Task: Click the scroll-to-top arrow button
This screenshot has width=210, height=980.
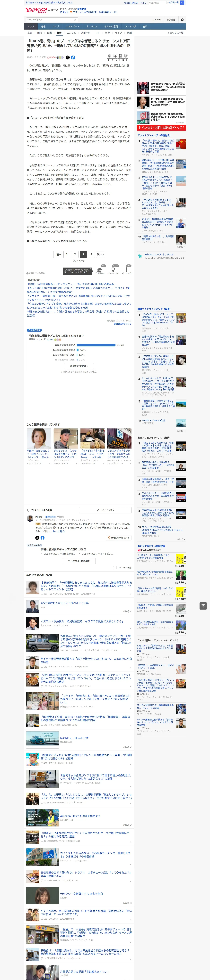Action: (x=203, y=606)
